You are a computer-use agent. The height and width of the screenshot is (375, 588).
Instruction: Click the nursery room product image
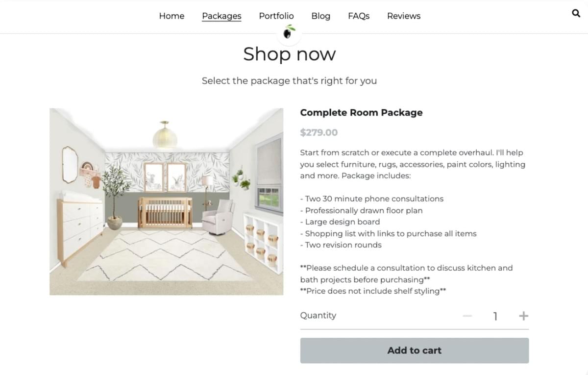coord(166,201)
